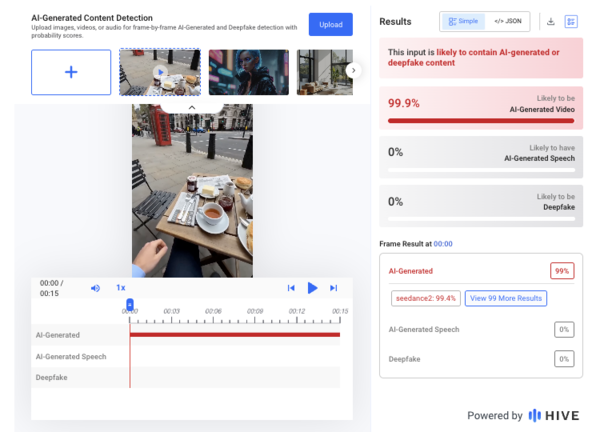Download results with the download icon

tap(551, 21)
